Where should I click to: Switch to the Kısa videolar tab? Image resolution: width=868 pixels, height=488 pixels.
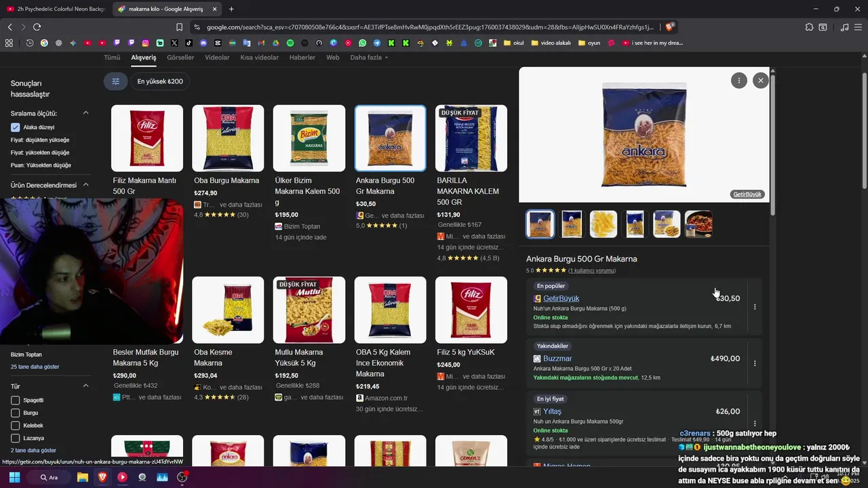tap(259, 58)
